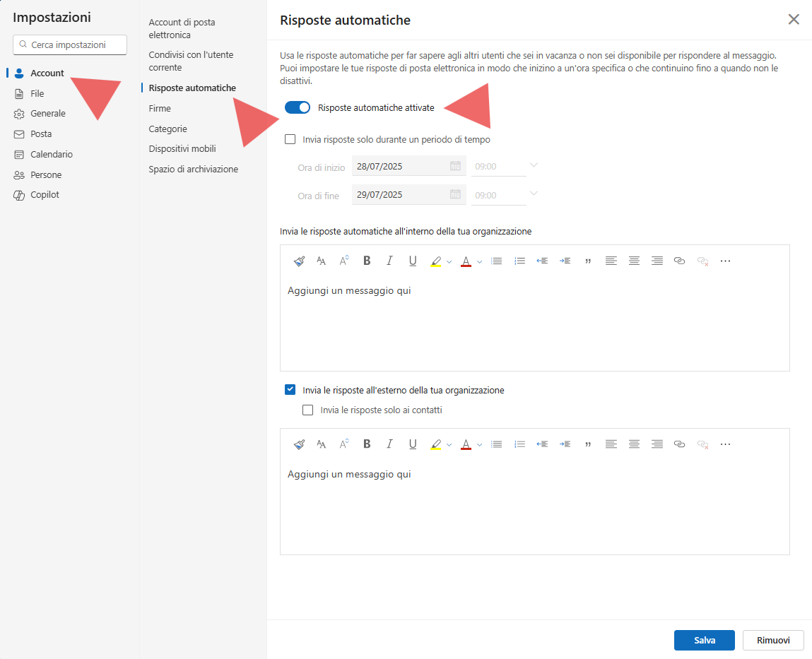Click the Ora di inizio 09:00 time field
The image size is (812, 659).
click(x=499, y=166)
